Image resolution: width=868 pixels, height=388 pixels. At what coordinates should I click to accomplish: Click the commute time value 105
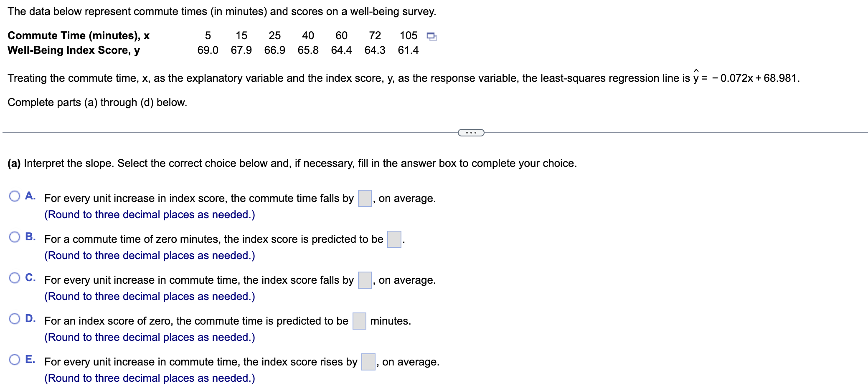408,35
